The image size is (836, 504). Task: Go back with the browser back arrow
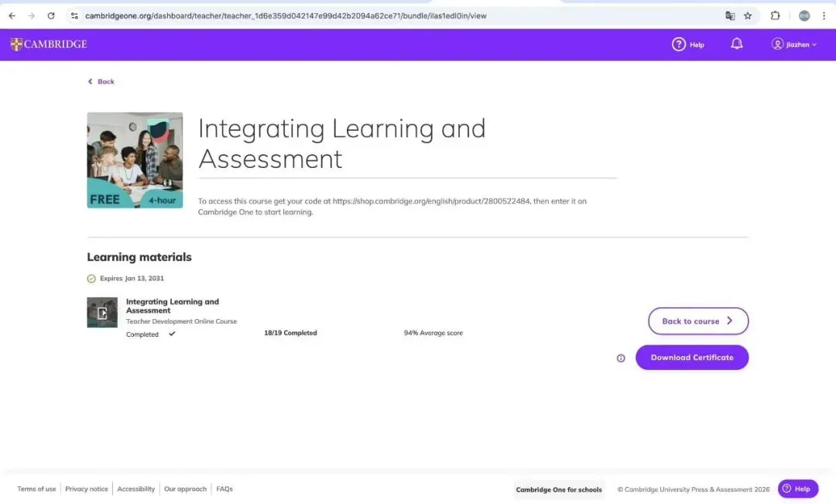pyautogui.click(x=12, y=16)
